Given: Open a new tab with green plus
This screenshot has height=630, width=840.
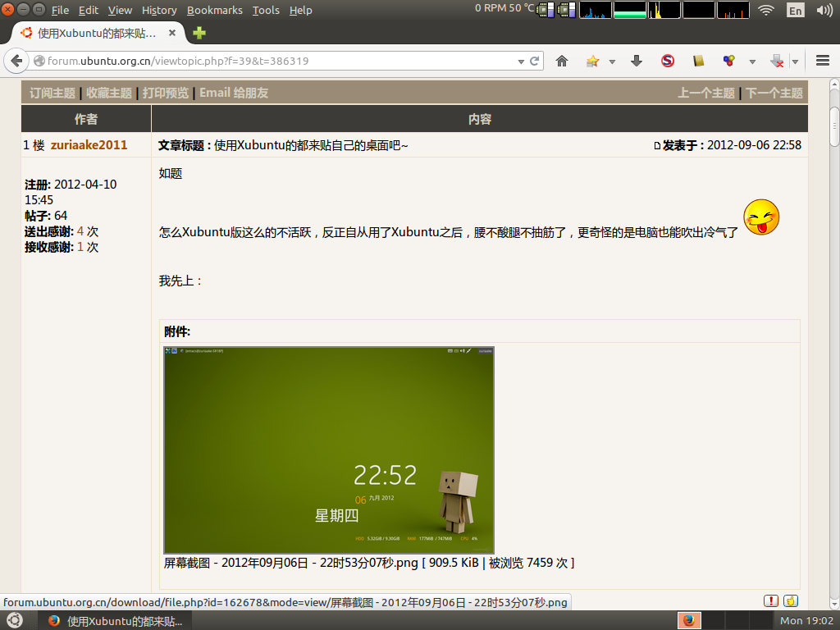Looking at the screenshot, I should click(x=199, y=33).
